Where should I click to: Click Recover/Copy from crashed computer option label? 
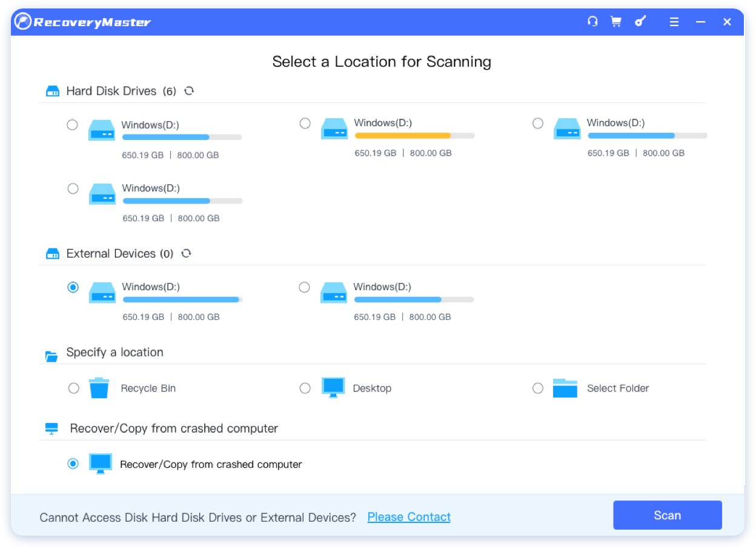211,464
